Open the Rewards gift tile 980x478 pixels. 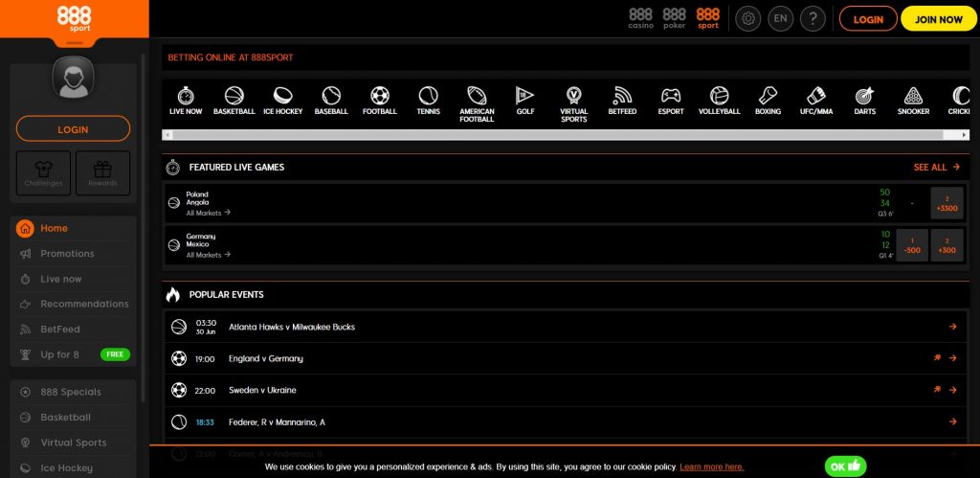pyautogui.click(x=103, y=173)
